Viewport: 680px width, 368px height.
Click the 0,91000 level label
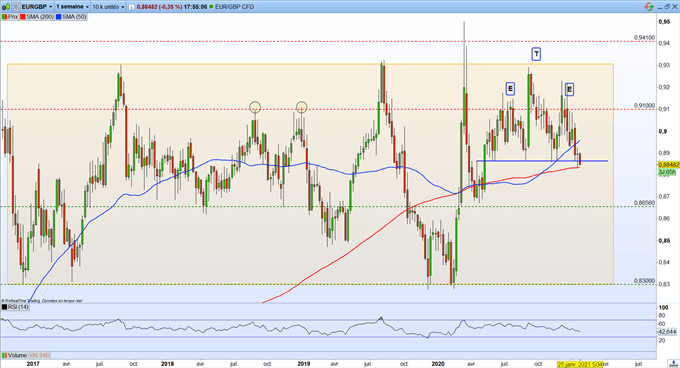tap(644, 105)
